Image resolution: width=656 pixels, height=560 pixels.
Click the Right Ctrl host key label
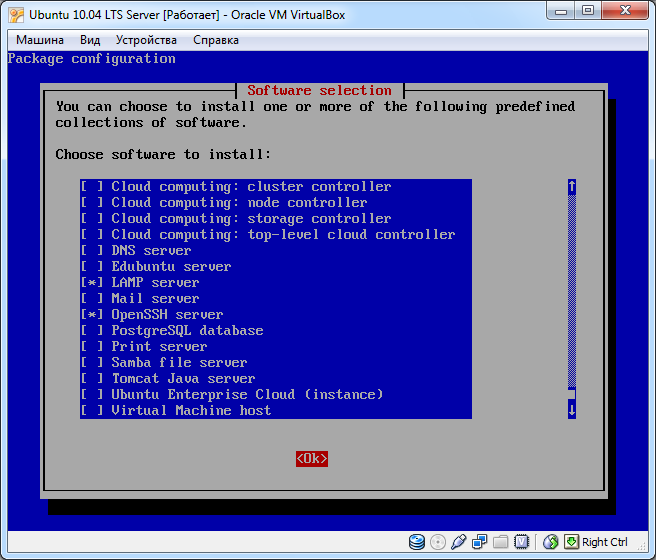(605, 542)
